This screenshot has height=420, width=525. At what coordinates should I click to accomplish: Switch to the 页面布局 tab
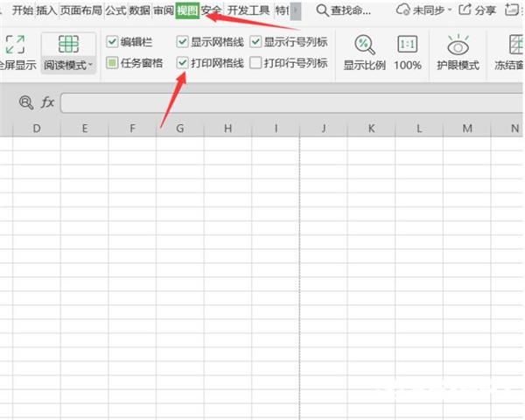pyautogui.click(x=81, y=10)
